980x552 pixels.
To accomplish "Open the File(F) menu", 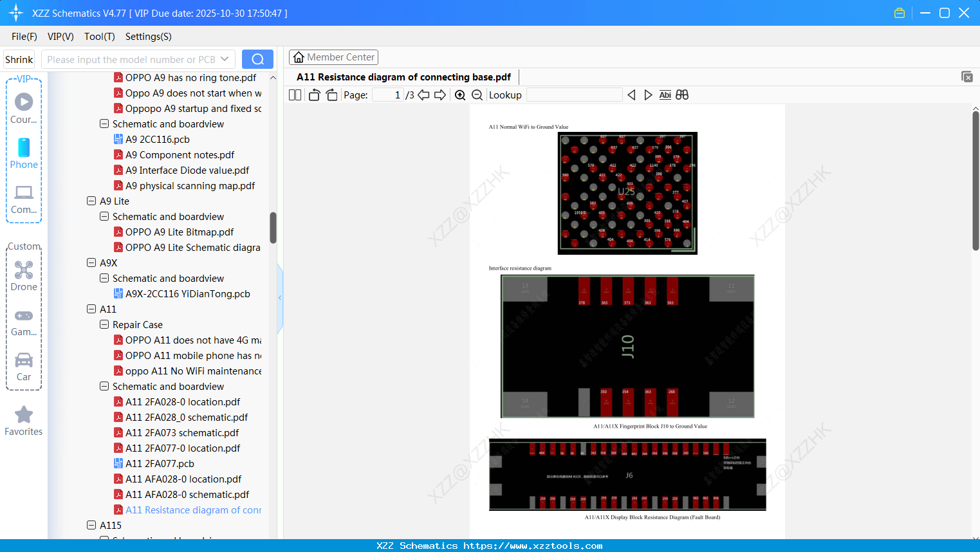I will coord(24,37).
